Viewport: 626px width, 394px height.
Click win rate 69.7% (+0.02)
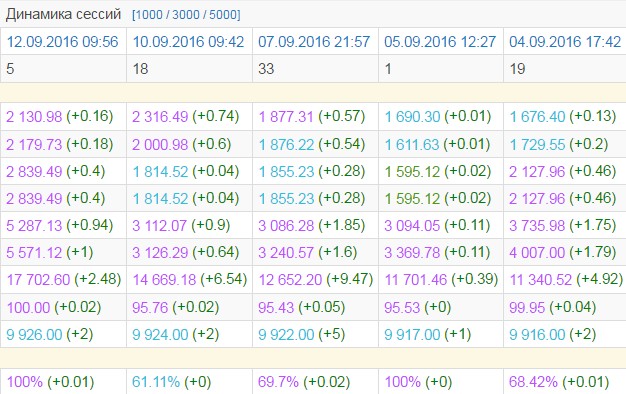(x=304, y=382)
